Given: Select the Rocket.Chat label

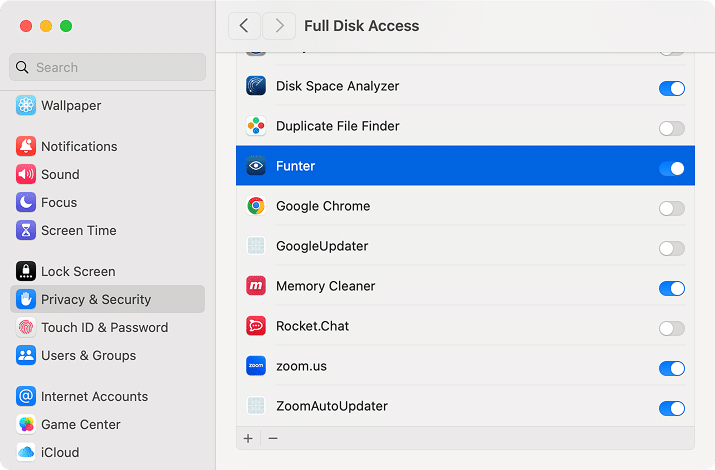Looking at the screenshot, I should pos(312,326).
